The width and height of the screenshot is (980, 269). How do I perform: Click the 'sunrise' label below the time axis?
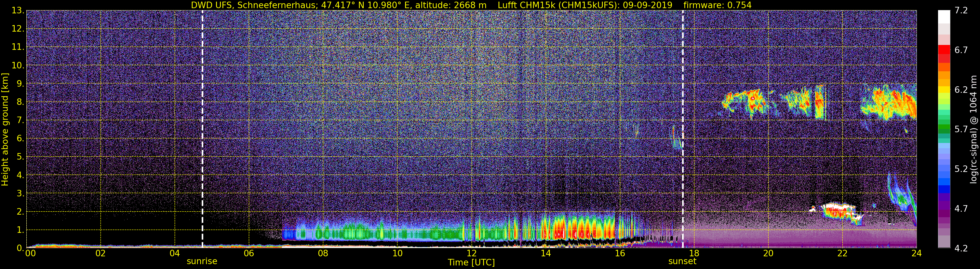tap(202, 262)
